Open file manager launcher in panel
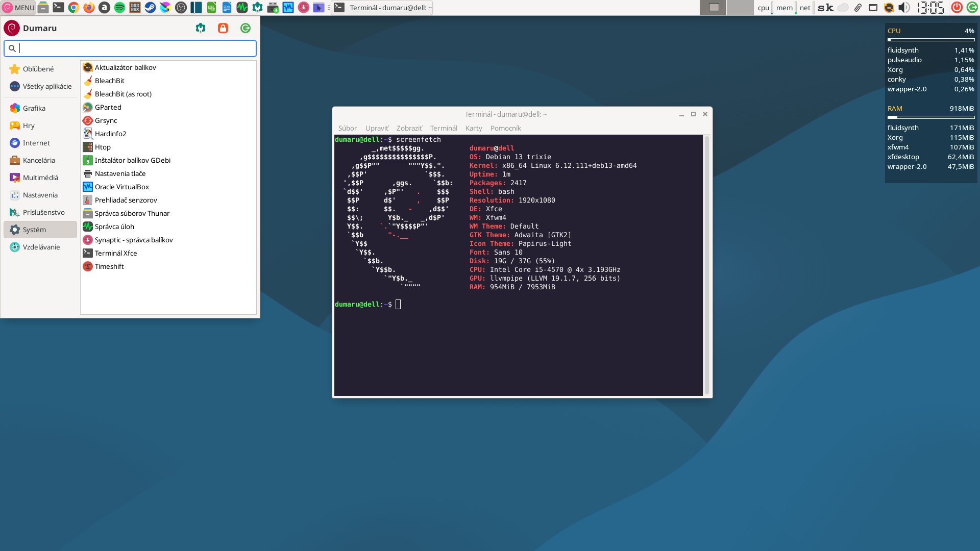 pyautogui.click(x=43, y=8)
